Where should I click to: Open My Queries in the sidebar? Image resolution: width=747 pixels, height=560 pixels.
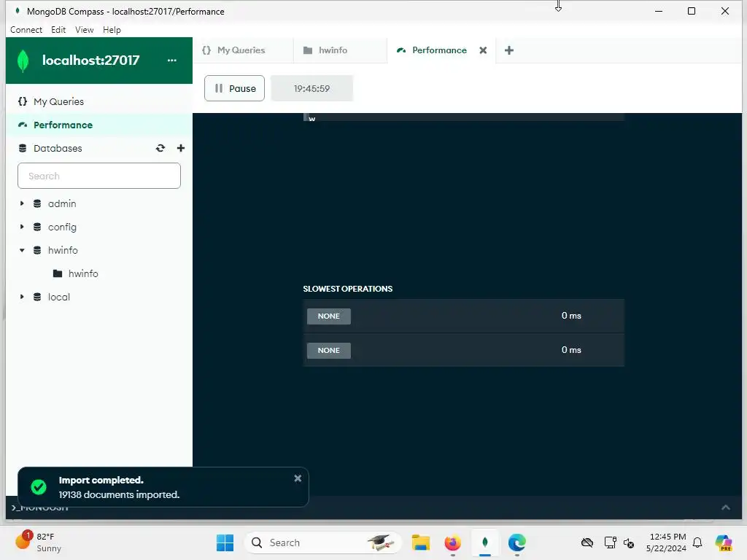point(99,101)
